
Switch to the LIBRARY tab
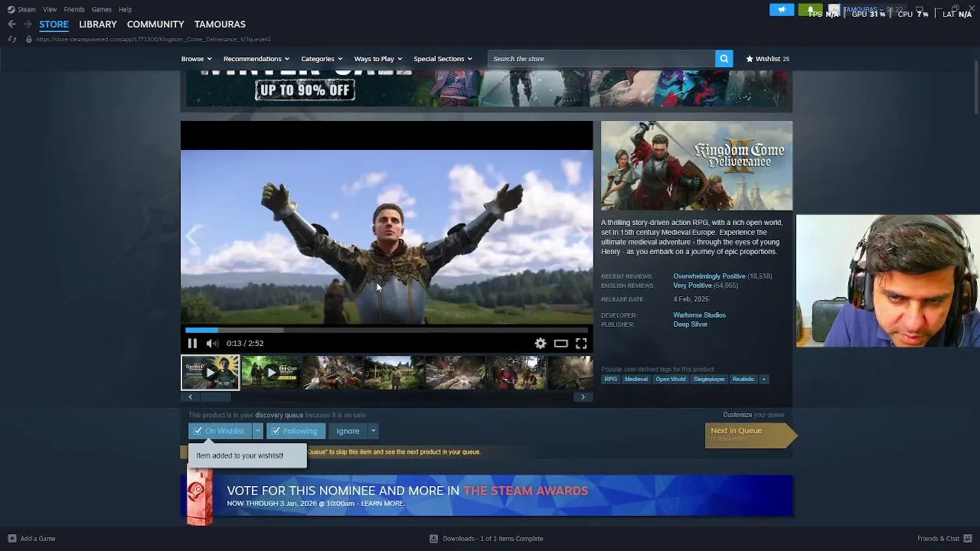pyautogui.click(x=98, y=24)
